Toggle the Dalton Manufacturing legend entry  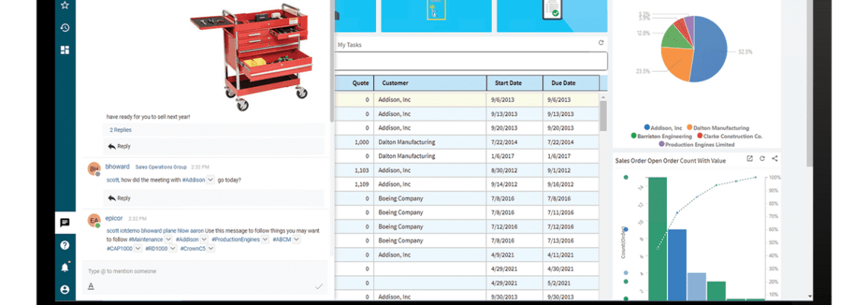pos(717,127)
